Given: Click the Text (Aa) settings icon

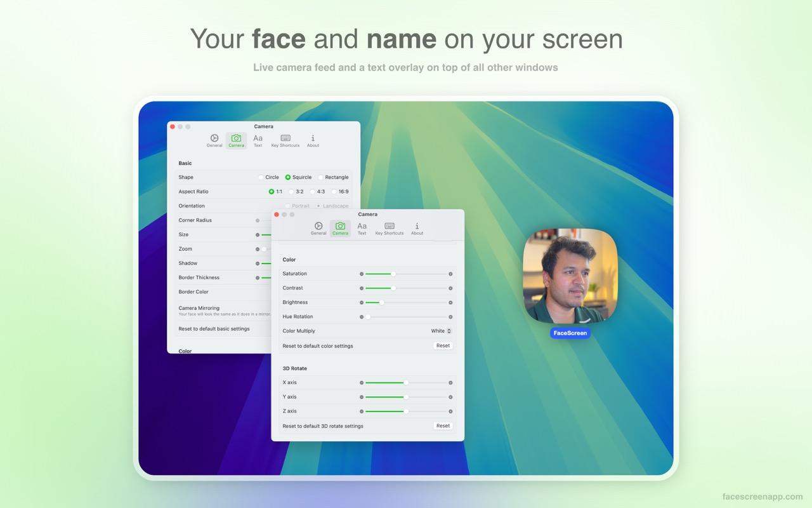Looking at the screenshot, I should 362,227.
